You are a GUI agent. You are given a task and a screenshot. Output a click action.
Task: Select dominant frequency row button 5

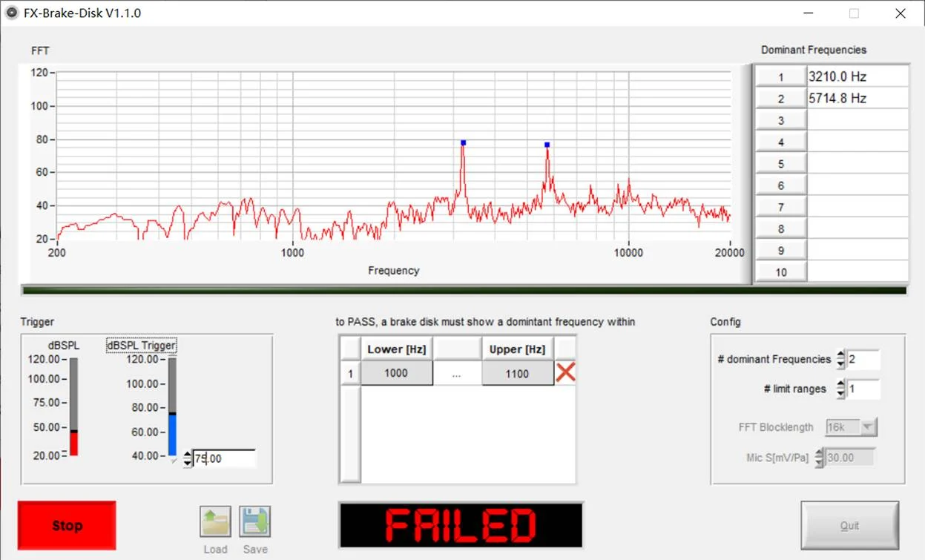781,163
